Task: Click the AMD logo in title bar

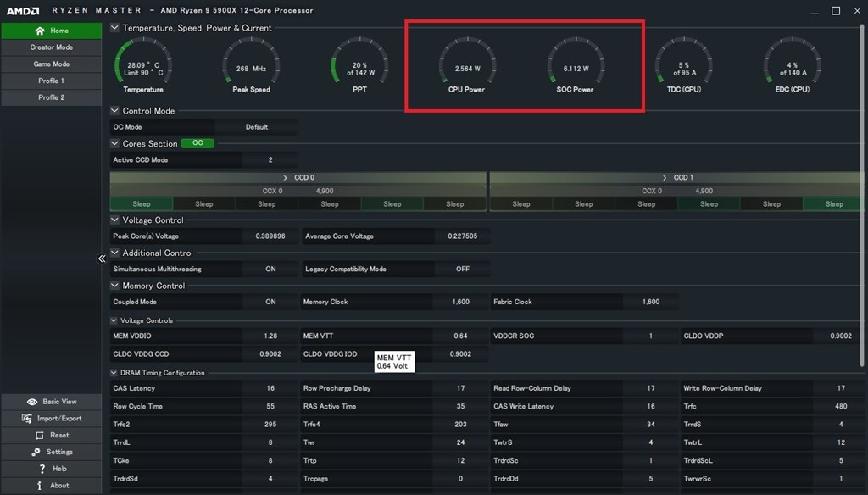Action: 23,10
